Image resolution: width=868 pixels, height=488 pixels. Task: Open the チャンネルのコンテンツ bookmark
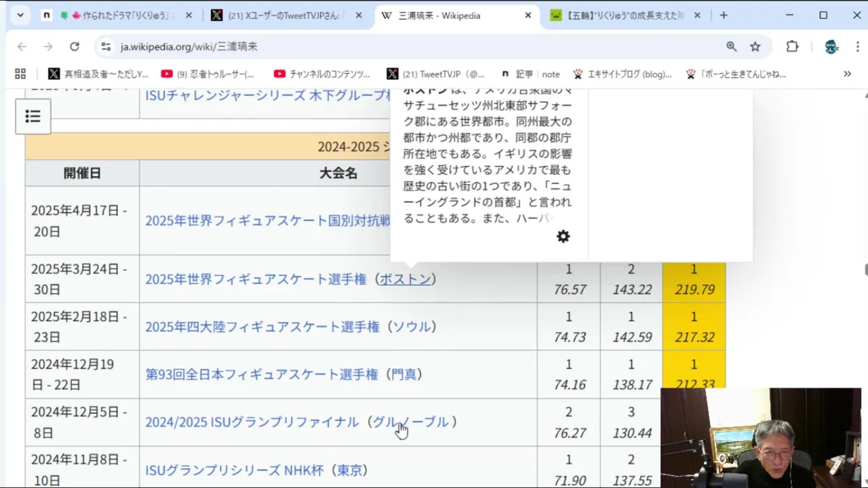click(x=322, y=74)
